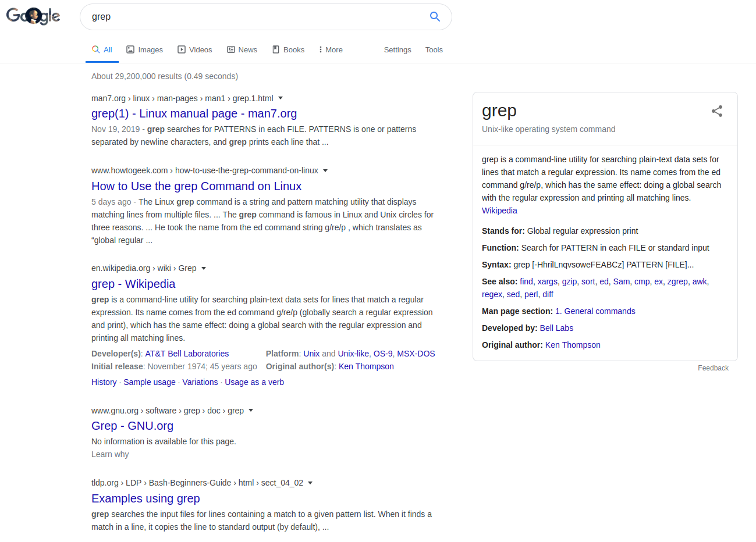Open the Tools menu
This screenshot has height=542, width=756.
434,50
